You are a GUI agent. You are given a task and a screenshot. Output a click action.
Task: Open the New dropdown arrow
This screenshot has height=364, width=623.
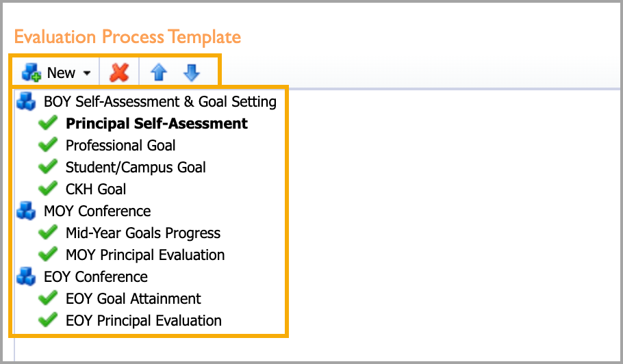click(87, 73)
